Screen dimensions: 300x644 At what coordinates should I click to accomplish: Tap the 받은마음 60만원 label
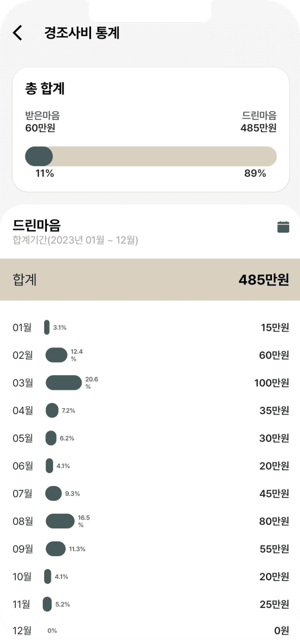(x=43, y=121)
